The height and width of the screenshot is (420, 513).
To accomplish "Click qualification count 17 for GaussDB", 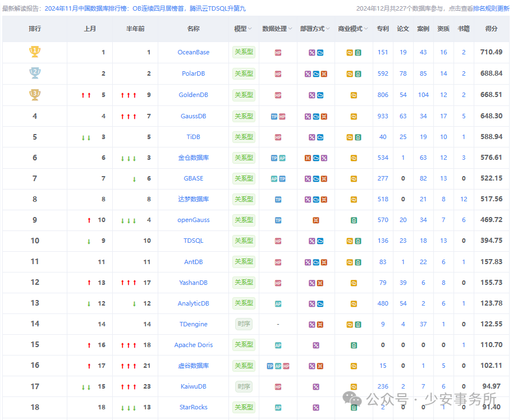I will 443,116.
